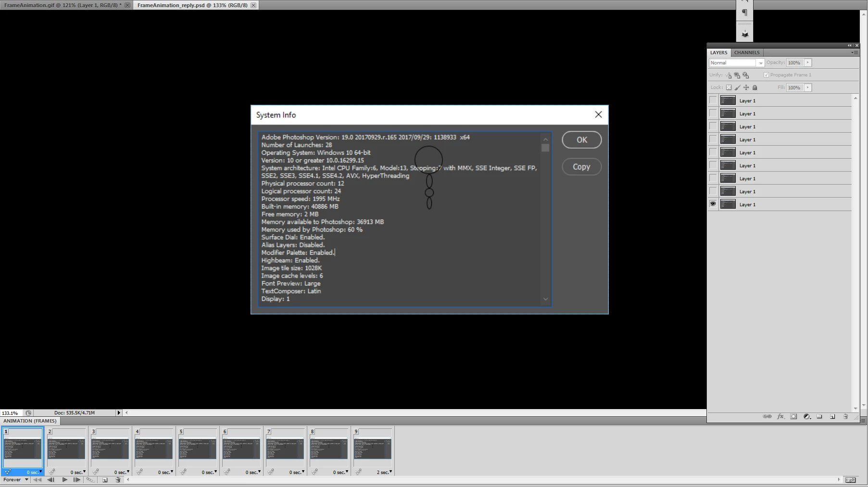868x487 pixels.
Task: Select first frame rewind button
Action: tap(37, 480)
